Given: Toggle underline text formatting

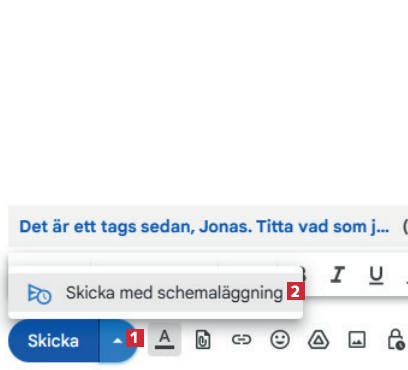Looking at the screenshot, I should [x=376, y=275].
